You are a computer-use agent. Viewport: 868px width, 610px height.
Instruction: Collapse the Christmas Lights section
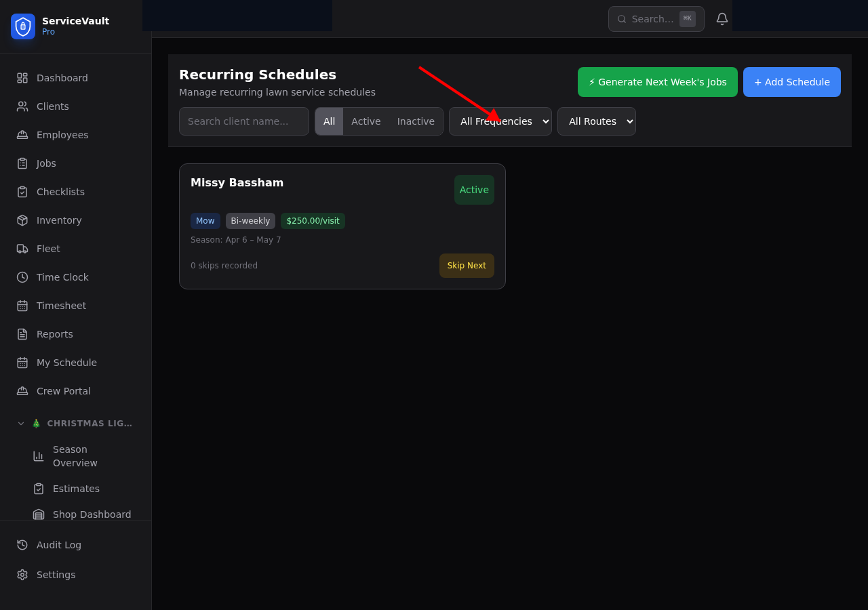tap(20, 423)
